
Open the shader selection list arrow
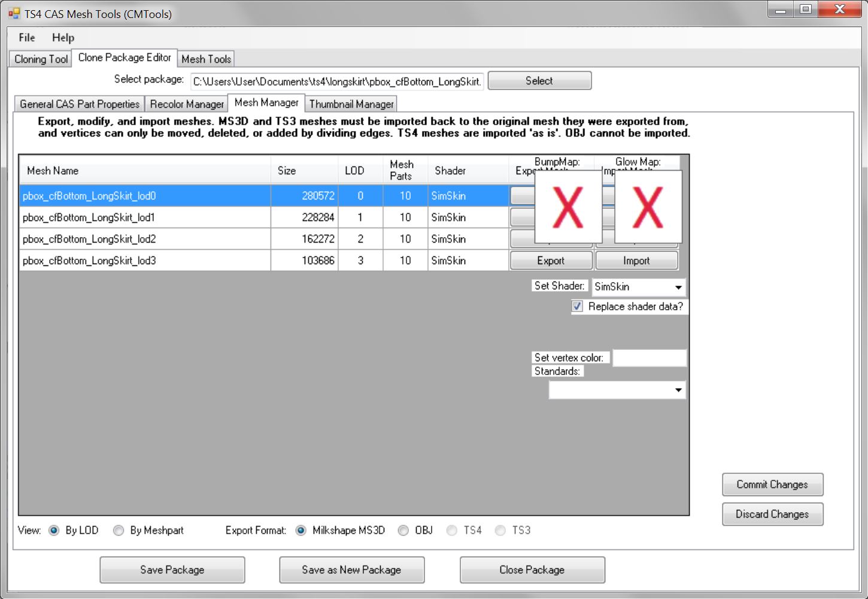(x=679, y=287)
